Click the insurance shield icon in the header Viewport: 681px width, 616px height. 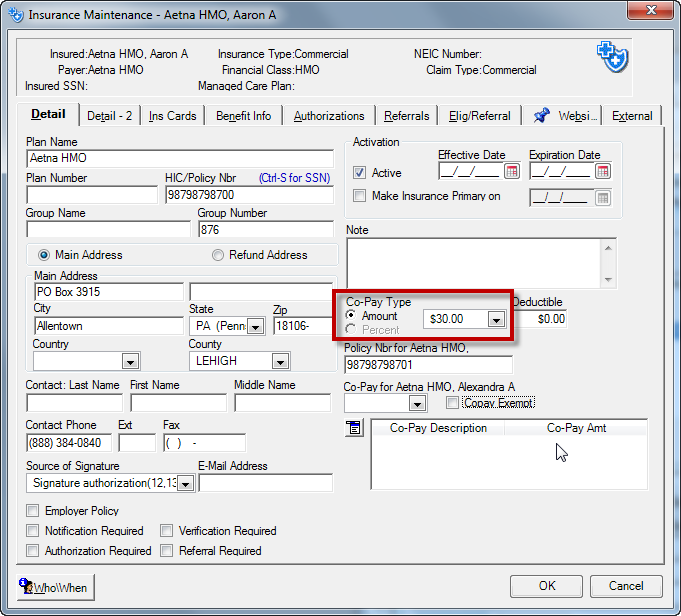coord(612,57)
